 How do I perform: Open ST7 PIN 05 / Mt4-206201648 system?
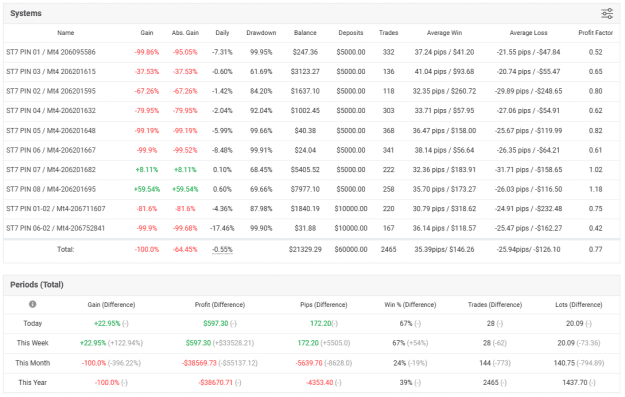coord(51,131)
